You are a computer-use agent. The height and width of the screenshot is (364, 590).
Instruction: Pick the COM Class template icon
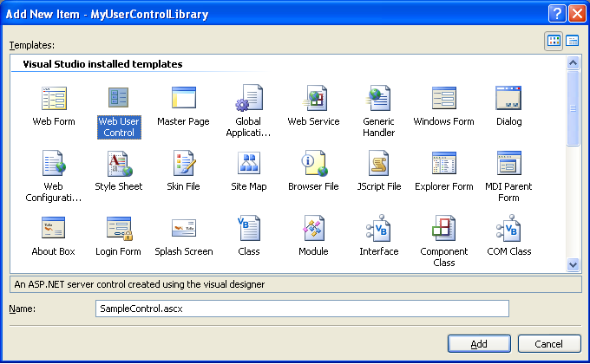pos(508,228)
